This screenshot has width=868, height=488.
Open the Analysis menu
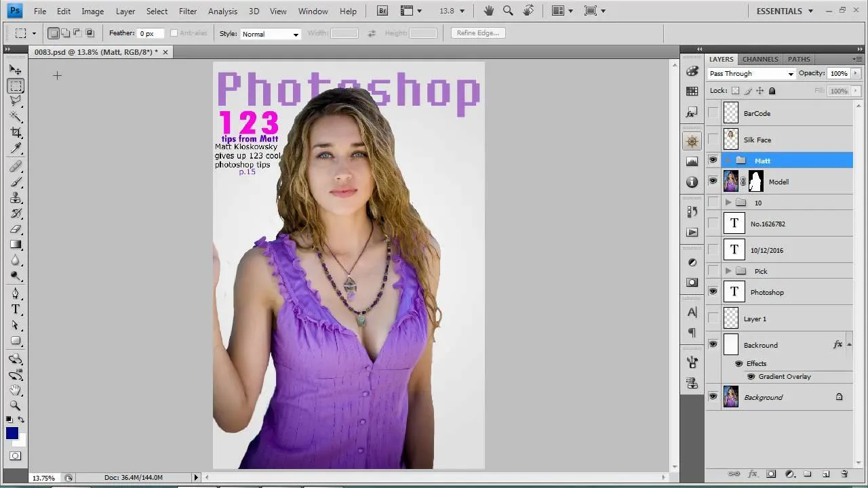click(x=222, y=12)
